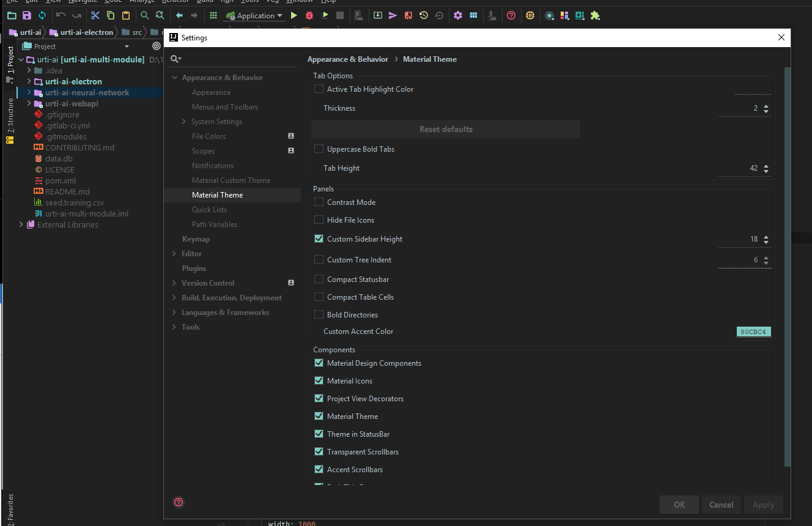The width and height of the screenshot is (812, 526).
Task: Click the help question-mark icon in Settings
Action: click(x=179, y=502)
